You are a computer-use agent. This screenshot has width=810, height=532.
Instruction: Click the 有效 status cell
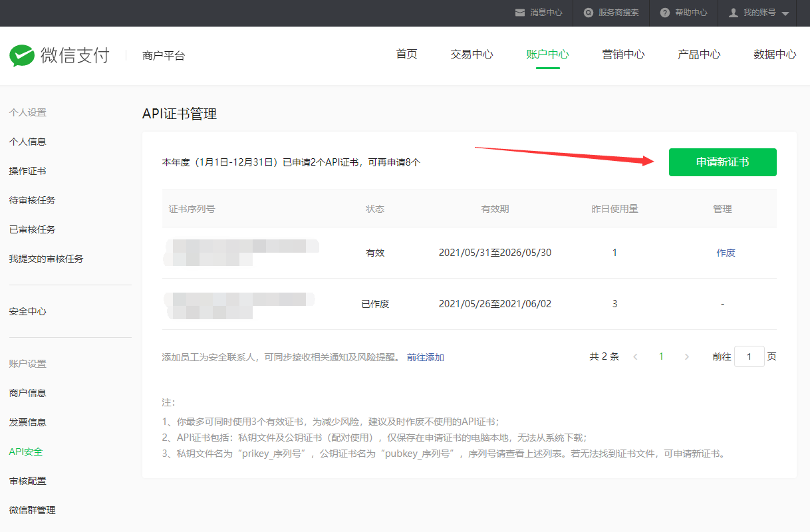375,253
